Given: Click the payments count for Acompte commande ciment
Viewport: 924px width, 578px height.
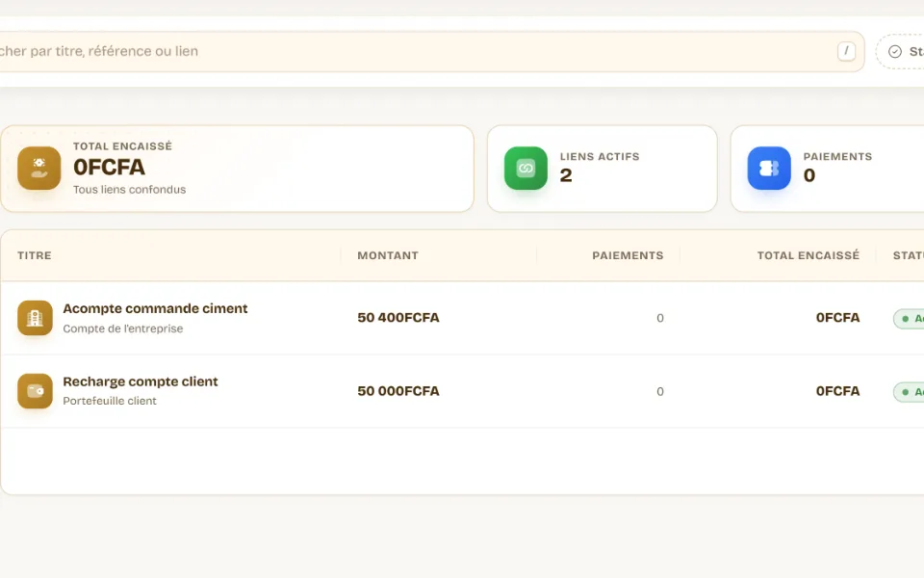Looking at the screenshot, I should (660, 319).
